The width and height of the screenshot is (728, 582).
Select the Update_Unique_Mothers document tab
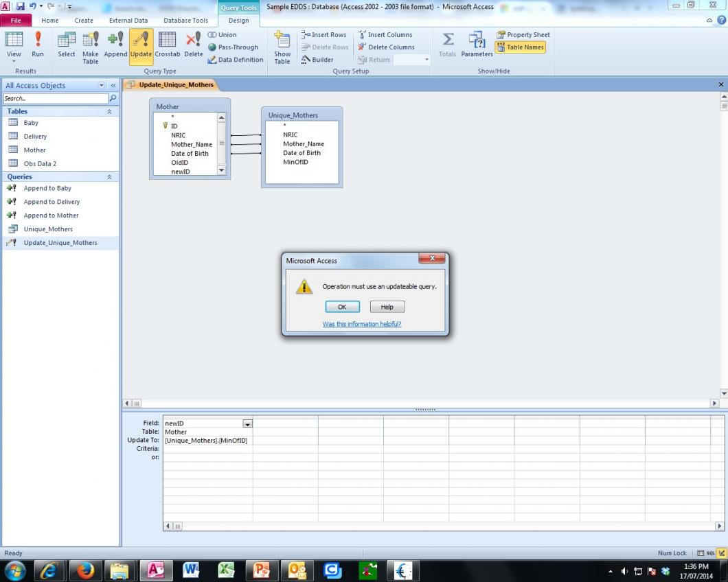point(171,84)
